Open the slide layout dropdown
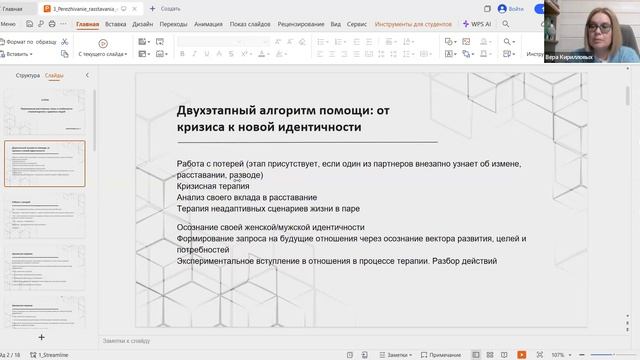This screenshot has width=640, height=360. click(x=149, y=54)
